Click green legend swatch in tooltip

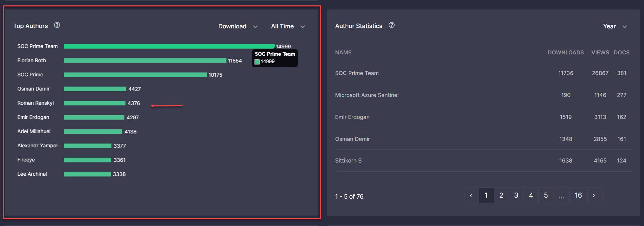[x=257, y=62]
